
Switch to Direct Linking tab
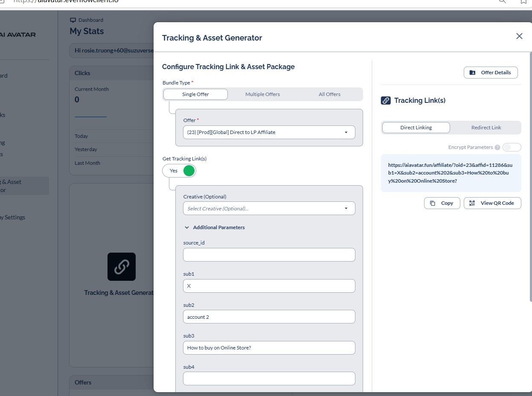coord(416,128)
